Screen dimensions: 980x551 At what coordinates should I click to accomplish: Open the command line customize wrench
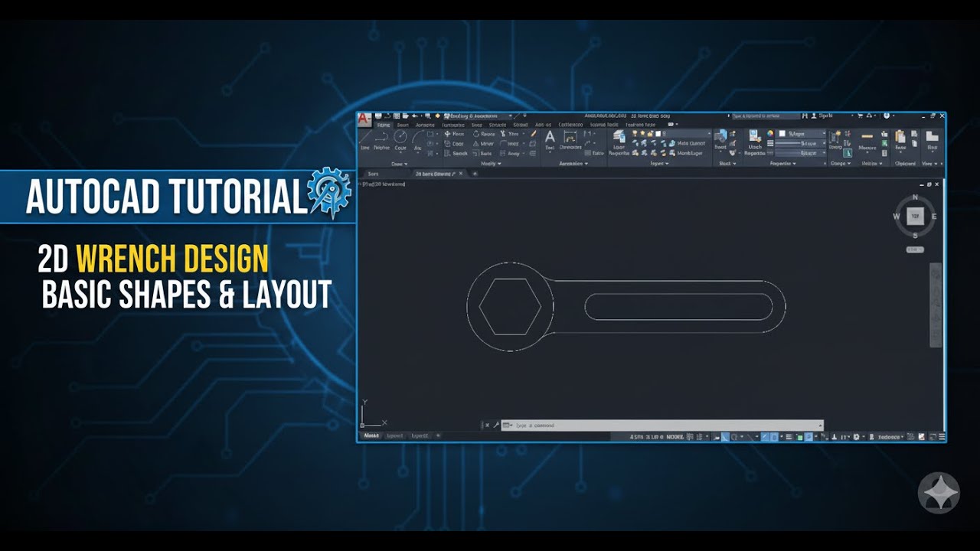[496, 425]
